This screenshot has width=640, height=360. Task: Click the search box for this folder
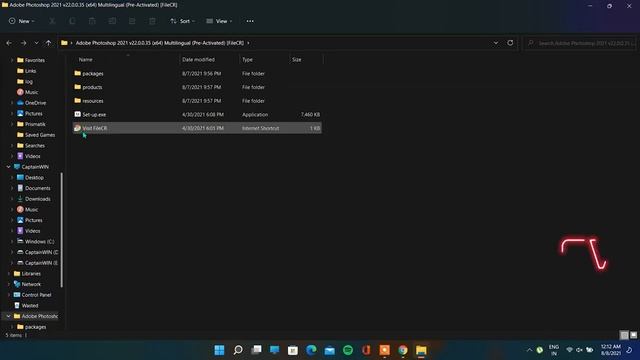click(580, 43)
